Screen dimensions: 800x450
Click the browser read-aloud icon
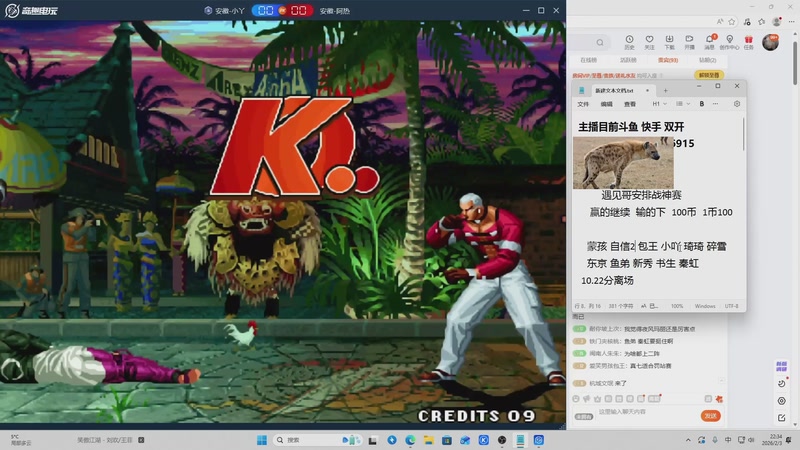click(x=719, y=21)
